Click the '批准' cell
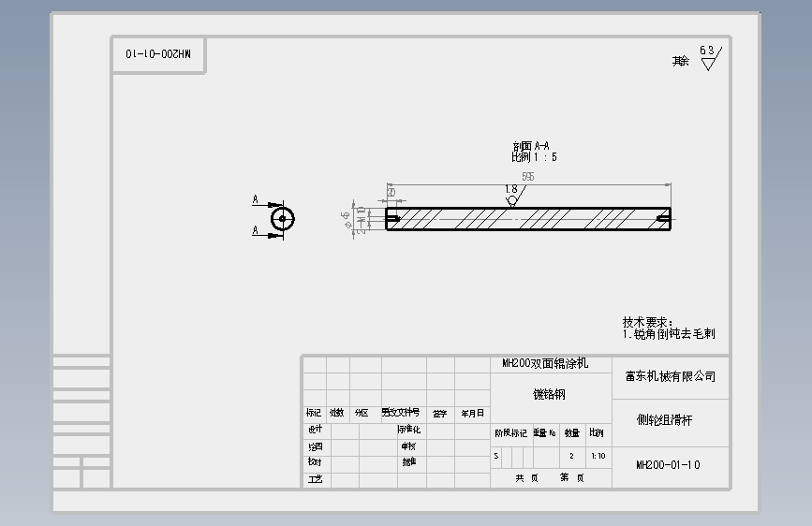Viewport: 812px width, 526px height. 408,461
